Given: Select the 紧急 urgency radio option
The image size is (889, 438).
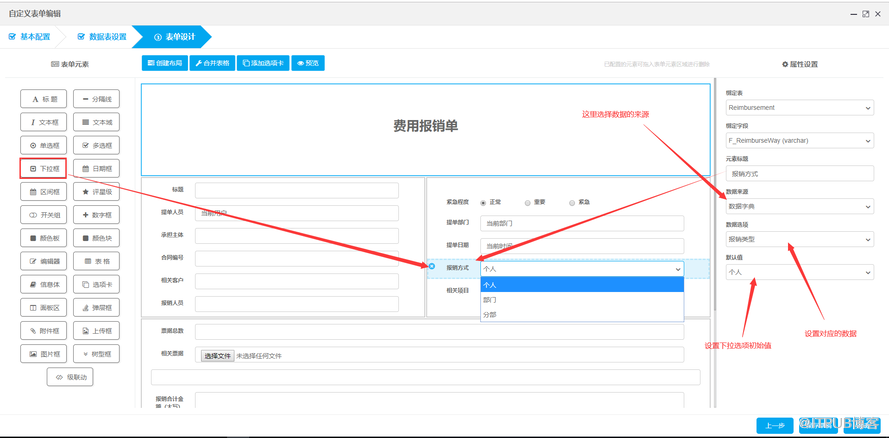Looking at the screenshot, I should pos(572,203).
